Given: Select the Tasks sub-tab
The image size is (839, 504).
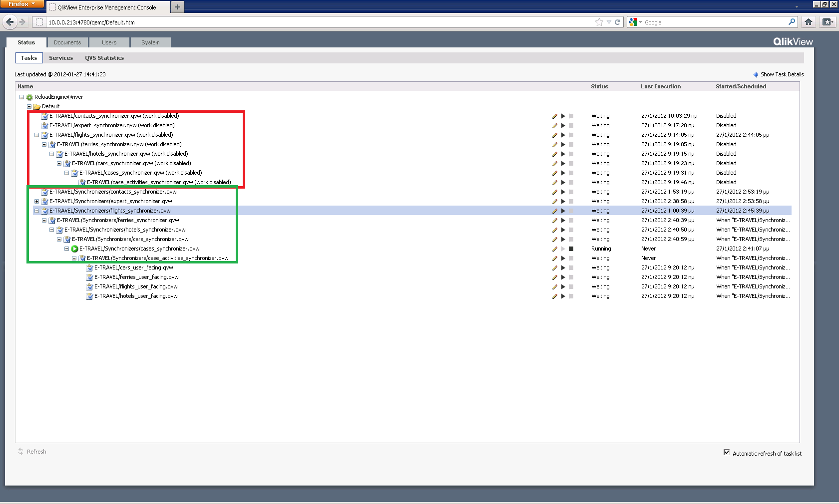Looking at the screenshot, I should [x=29, y=58].
